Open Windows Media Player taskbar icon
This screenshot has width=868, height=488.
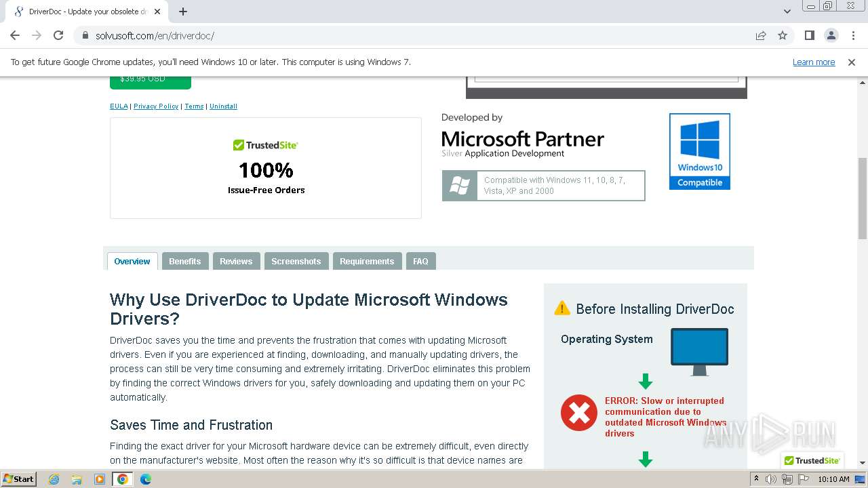(100, 479)
